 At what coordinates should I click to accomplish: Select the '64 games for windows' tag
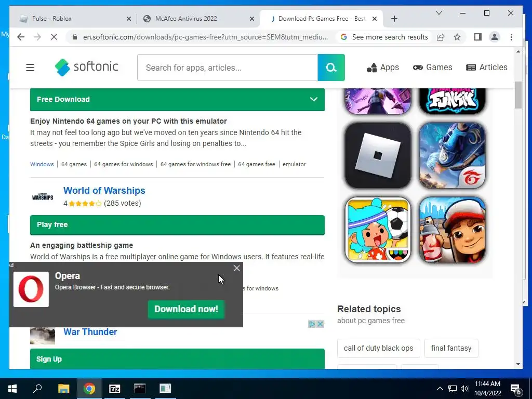coord(124,164)
